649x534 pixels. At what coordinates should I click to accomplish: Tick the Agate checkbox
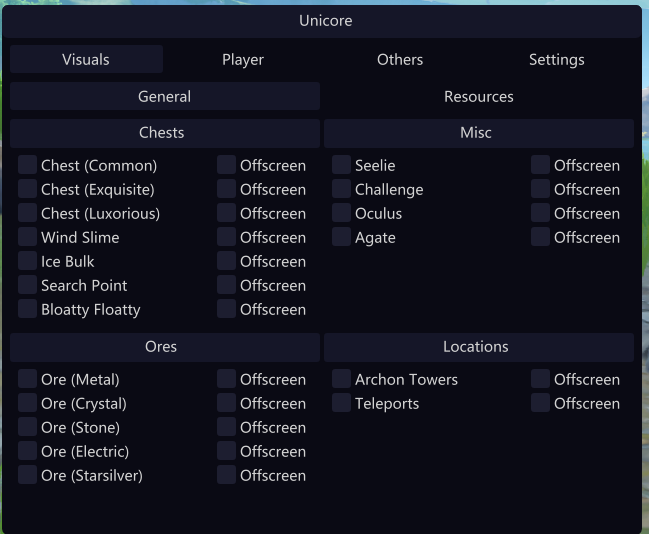coord(341,237)
